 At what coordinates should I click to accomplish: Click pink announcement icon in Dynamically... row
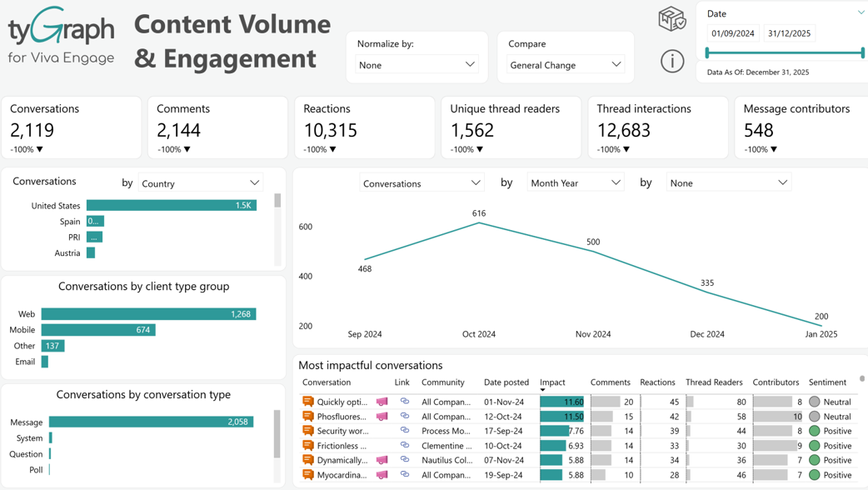(x=382, y=460)
